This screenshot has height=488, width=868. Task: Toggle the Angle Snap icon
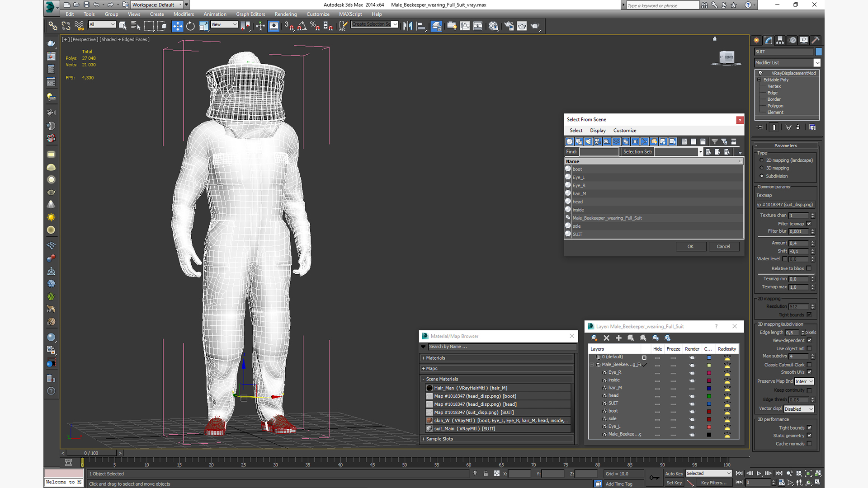(x=302, y=26)
